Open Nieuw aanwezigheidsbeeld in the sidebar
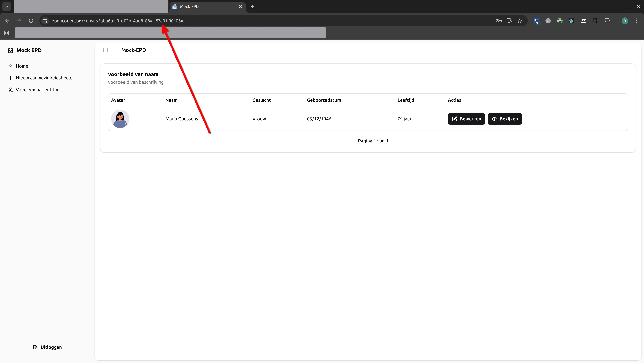 tap(44, 78)
